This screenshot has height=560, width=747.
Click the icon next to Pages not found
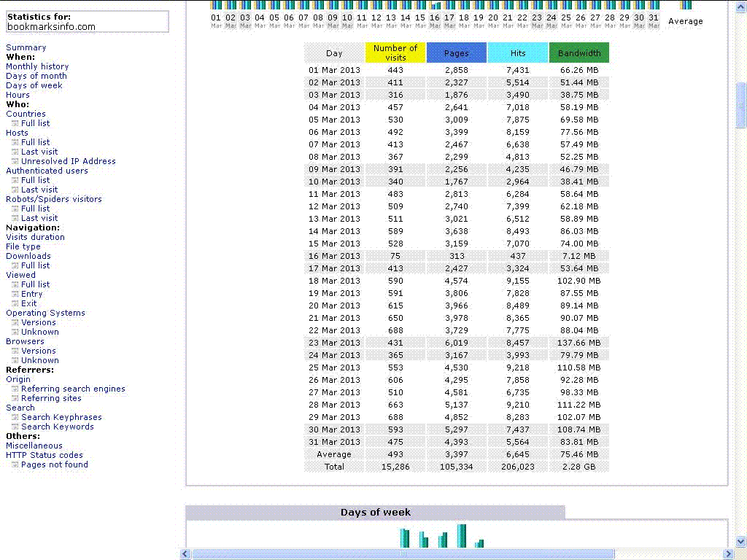15,465
